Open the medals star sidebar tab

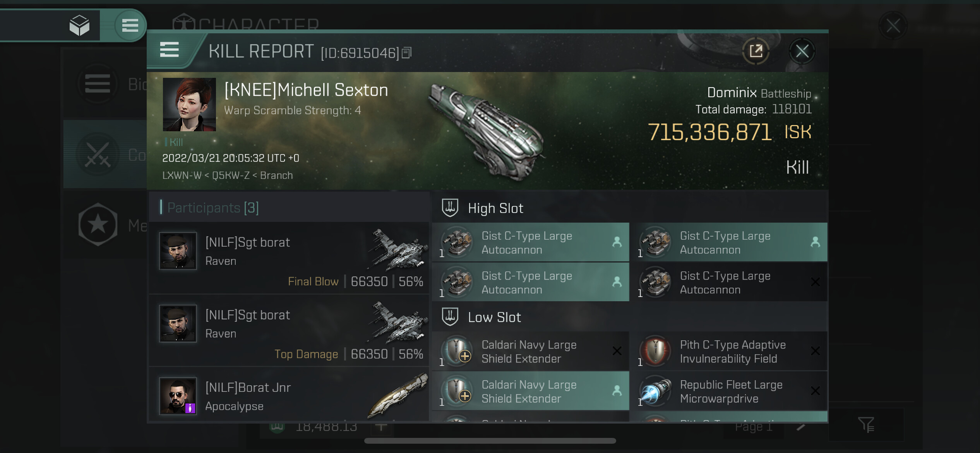pos(98,225)
